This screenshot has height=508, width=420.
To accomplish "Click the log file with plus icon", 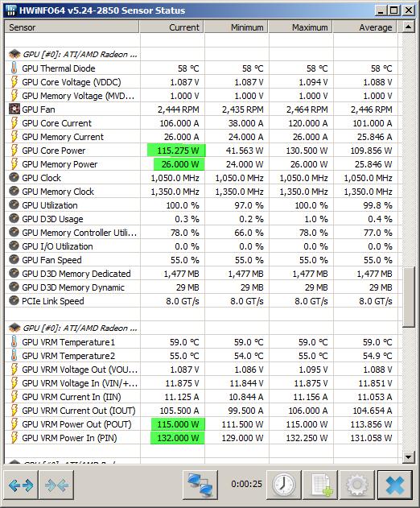I will click(320, 485).
